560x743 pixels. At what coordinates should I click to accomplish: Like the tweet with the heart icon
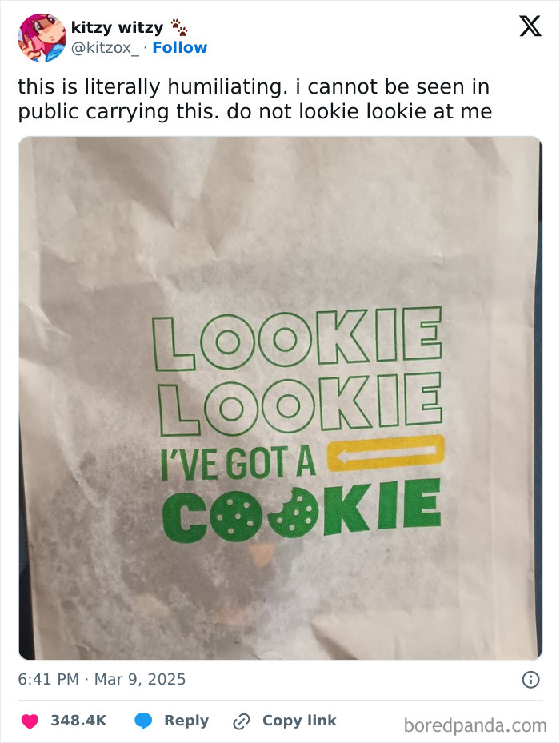click(x=30, y=721)
